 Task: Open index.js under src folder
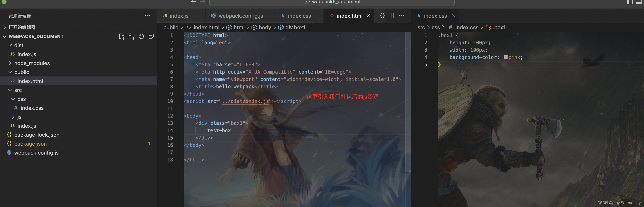click(78, 126)
